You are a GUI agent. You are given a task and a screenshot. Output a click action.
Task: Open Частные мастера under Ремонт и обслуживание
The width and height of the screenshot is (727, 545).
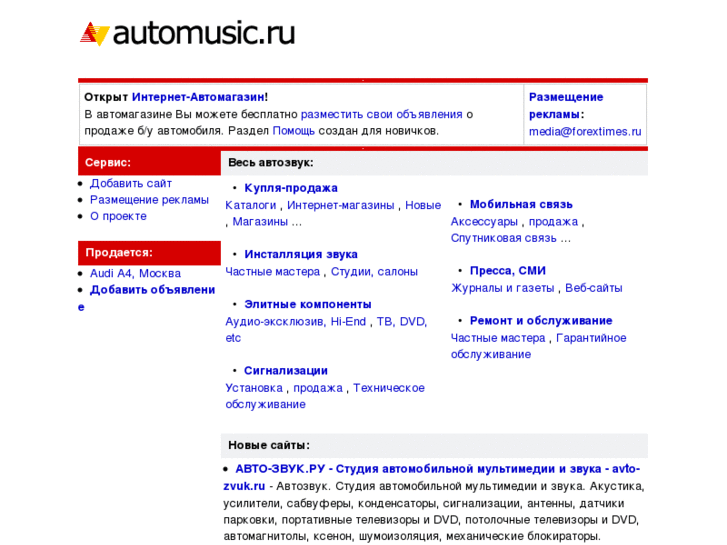tap(498, 338)
